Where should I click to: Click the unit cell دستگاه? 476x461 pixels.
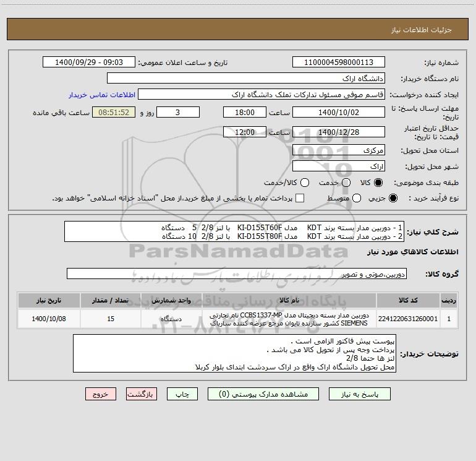171,319
